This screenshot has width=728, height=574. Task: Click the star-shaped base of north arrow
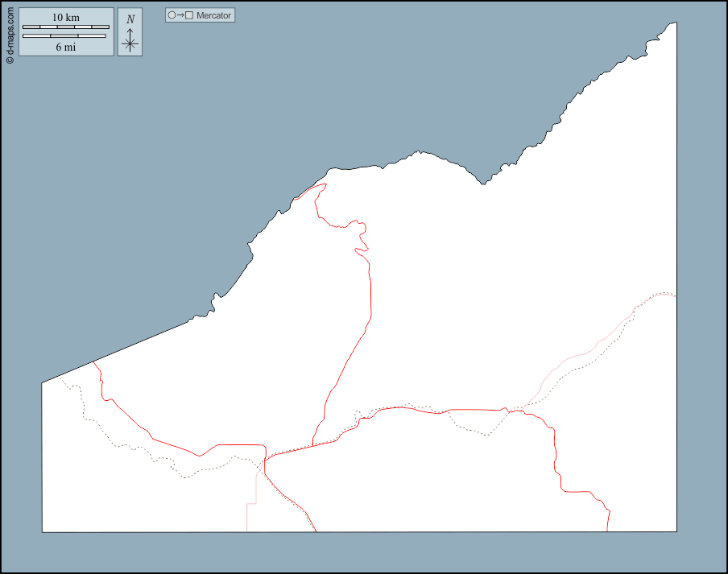pos(130,43)
